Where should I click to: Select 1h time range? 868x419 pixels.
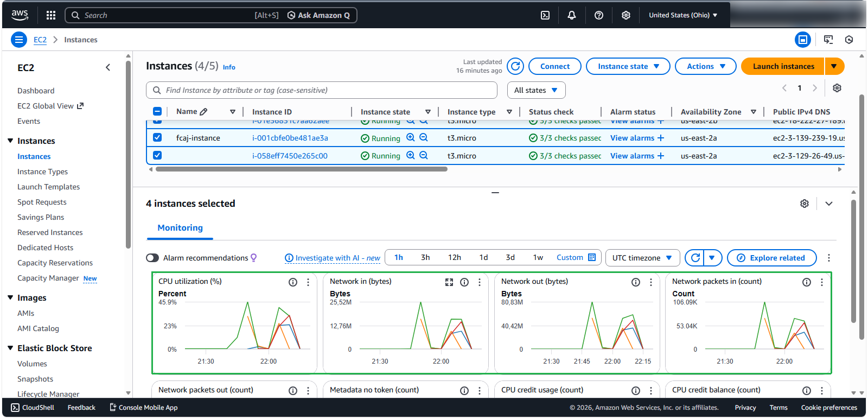(x=399, y=257)
